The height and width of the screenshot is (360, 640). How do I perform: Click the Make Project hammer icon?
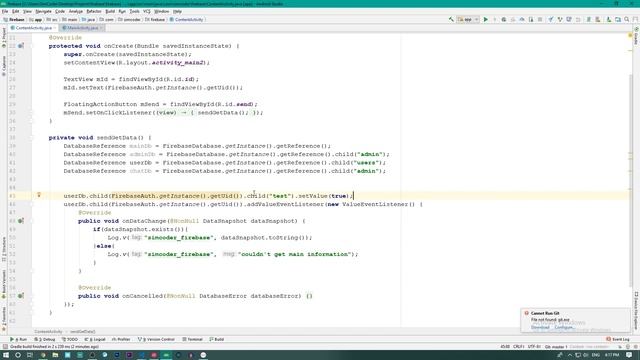(x=451, y=19)
